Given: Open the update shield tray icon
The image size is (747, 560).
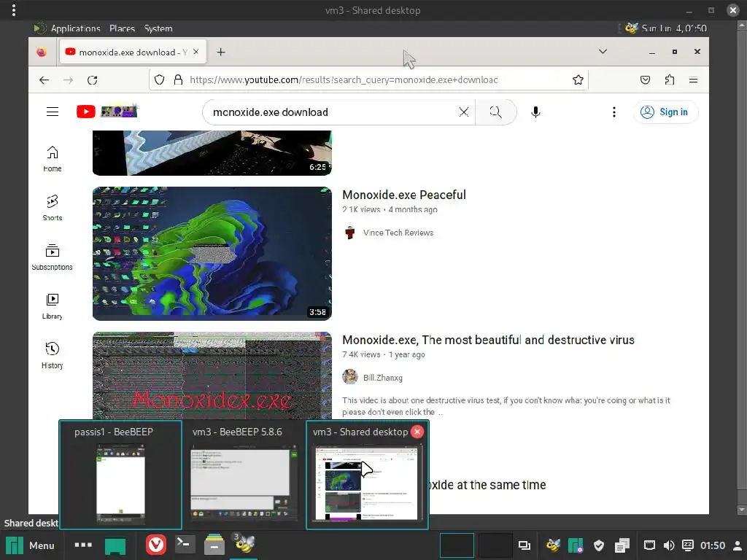Looking at the screenshot, I should click(x=599, y=545).
